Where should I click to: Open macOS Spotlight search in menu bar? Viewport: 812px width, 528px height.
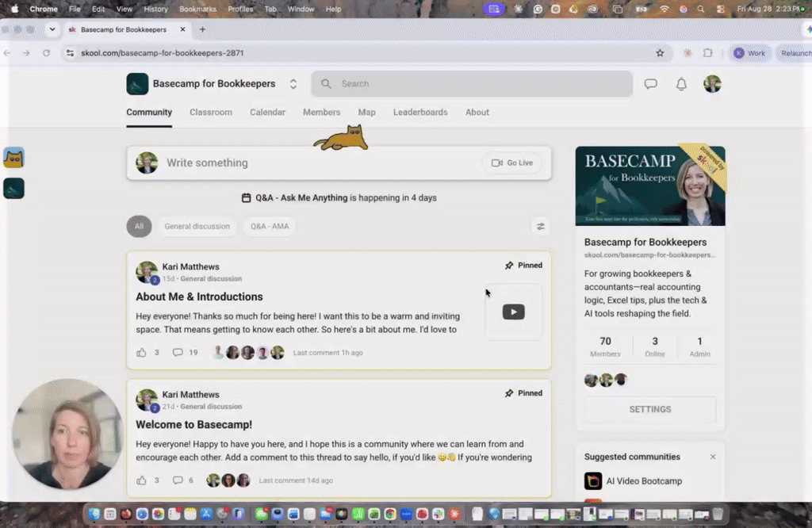701,9
